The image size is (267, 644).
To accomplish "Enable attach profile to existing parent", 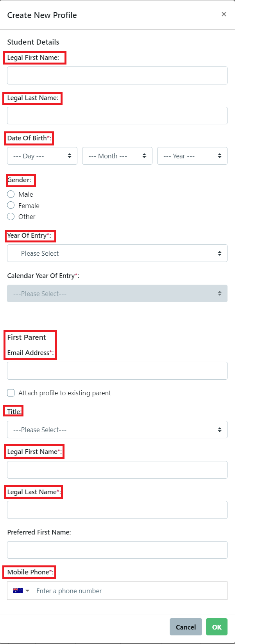I will tap(11, 393).
